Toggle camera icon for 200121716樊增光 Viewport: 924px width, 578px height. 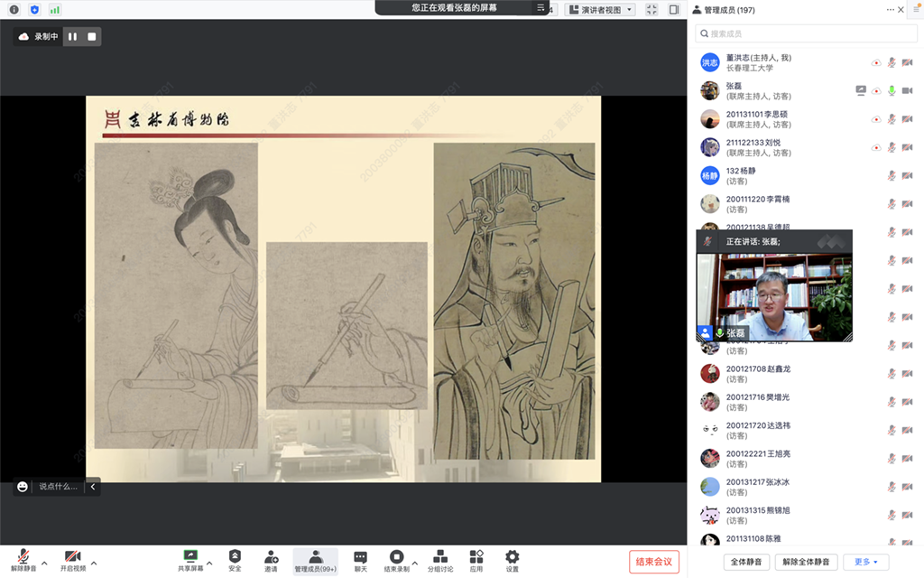point(908,402)
